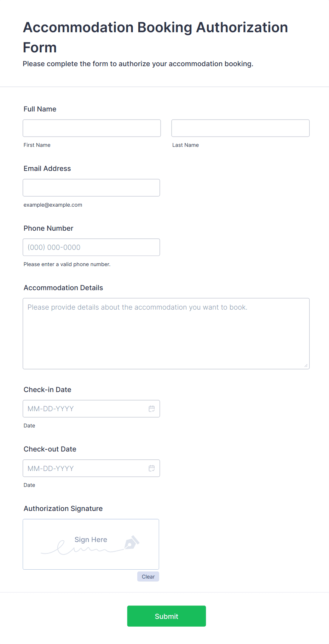
Task: Click the Check-in Date MM-DD-YYYY text field
Action: click(x=85, y=409)
